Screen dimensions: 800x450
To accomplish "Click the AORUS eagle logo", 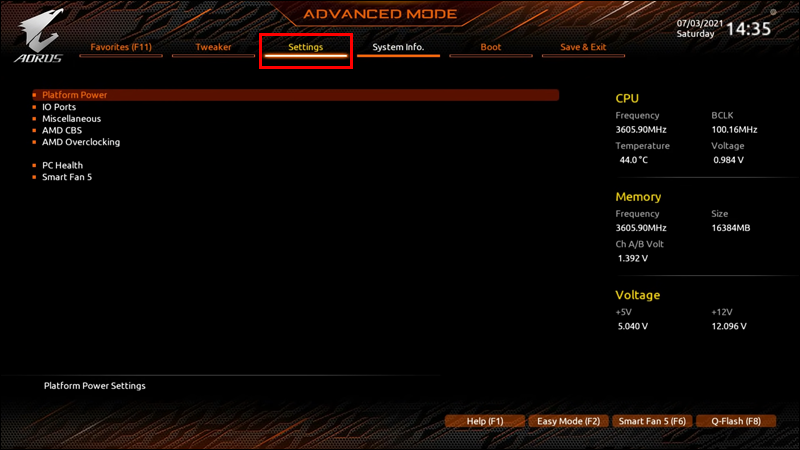I will (x=39, y=36).
